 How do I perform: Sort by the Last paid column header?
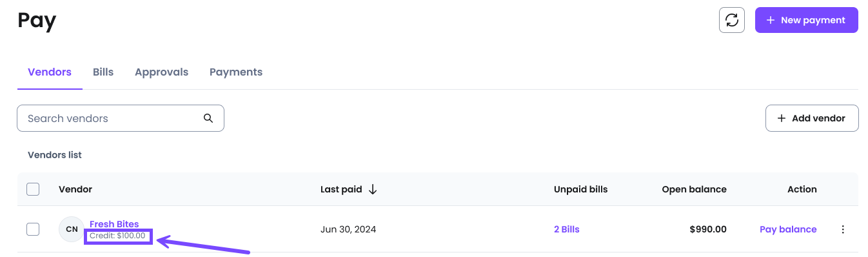click(x=342, y=189)
